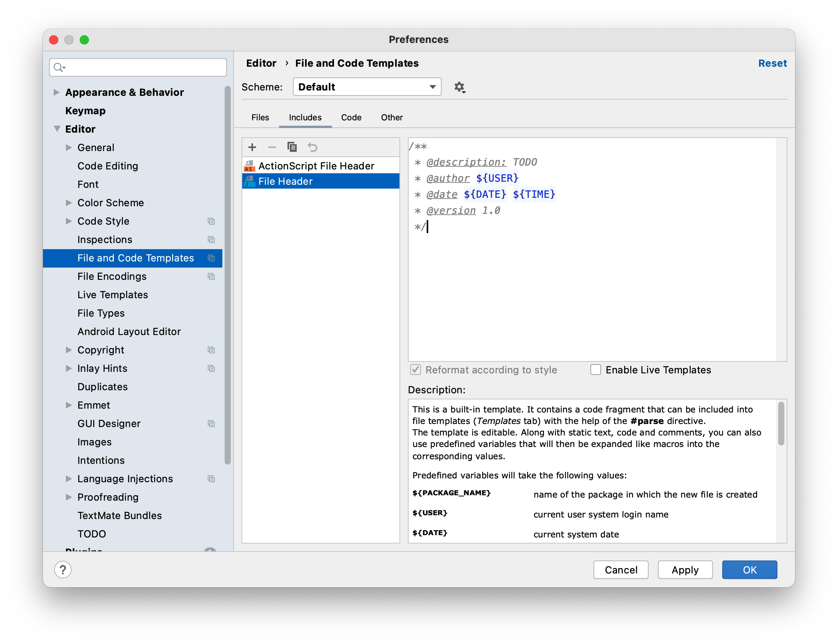Switch to the Other tab
Viewport: 838px width, 644px height.
[x=392, y=118]
